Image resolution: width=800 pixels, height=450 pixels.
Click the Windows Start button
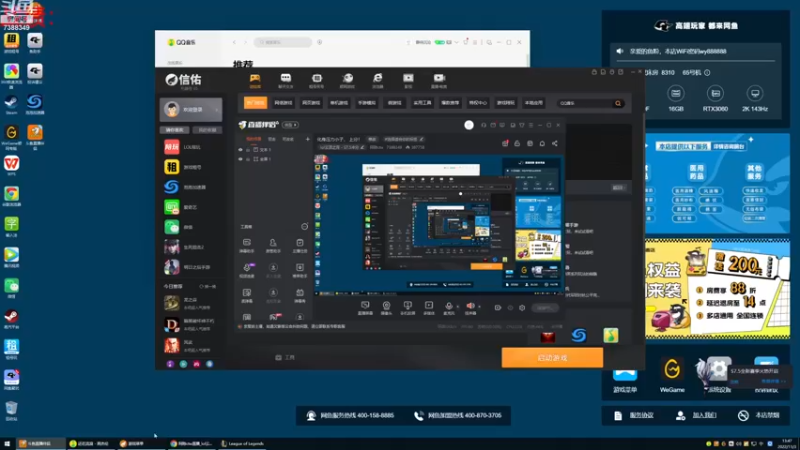coord(7,444)
